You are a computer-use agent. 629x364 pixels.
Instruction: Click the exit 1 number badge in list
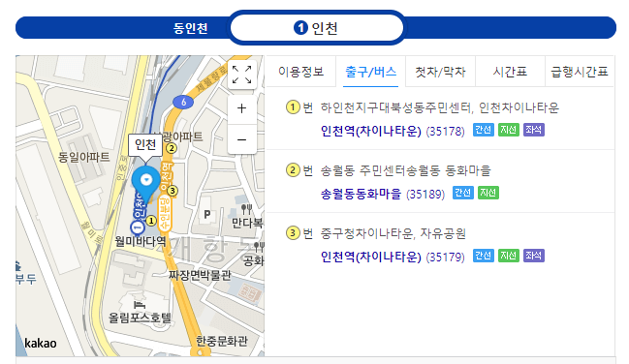click(293, 107)
